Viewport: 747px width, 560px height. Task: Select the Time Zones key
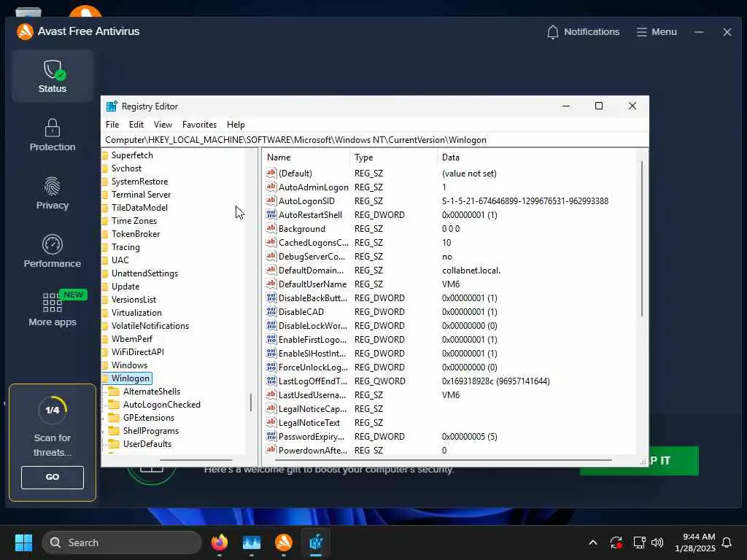134,221
